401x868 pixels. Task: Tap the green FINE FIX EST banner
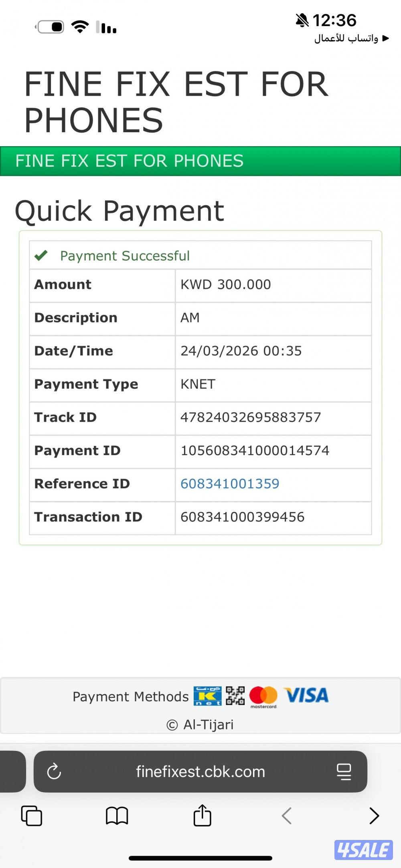(200, 161)
